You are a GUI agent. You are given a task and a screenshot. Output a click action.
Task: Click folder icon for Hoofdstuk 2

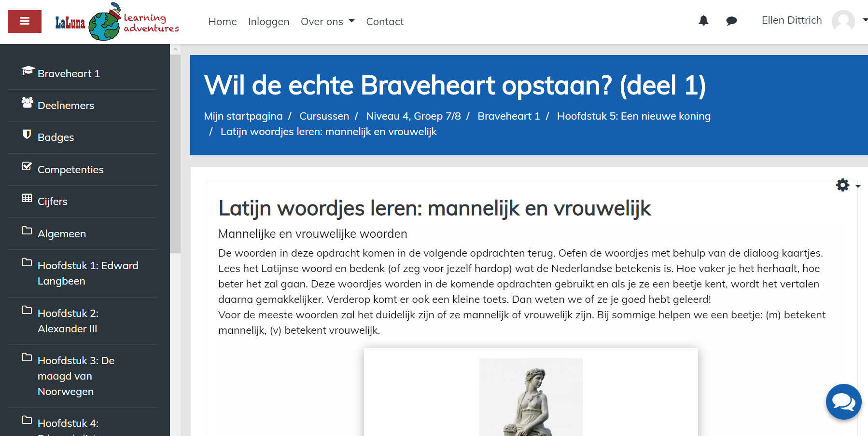(x=27, y=310)
